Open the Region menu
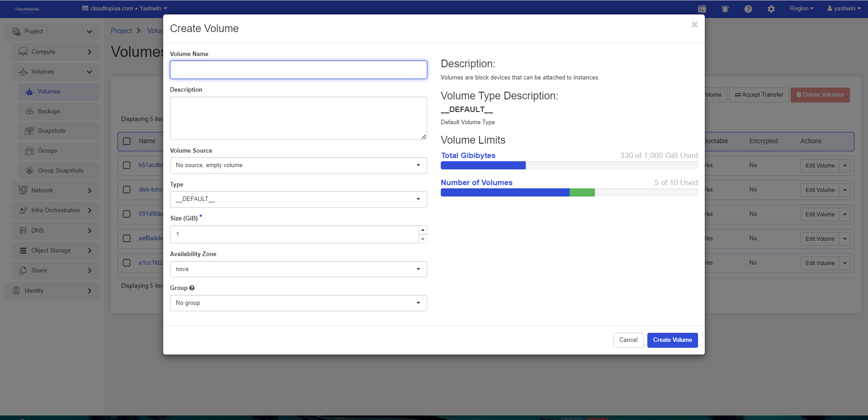The width and height of the screenshot is (868, 420). (801, 9)
